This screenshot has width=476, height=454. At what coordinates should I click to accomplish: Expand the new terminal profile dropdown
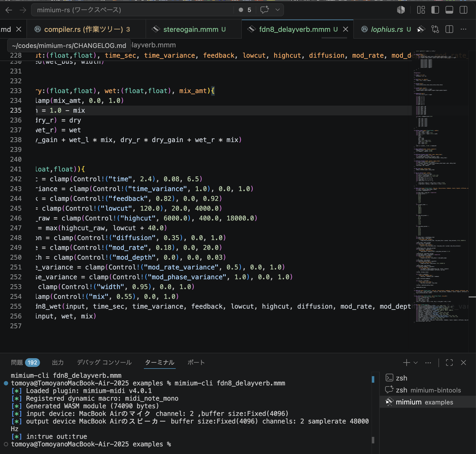click(x=416, y=363)
